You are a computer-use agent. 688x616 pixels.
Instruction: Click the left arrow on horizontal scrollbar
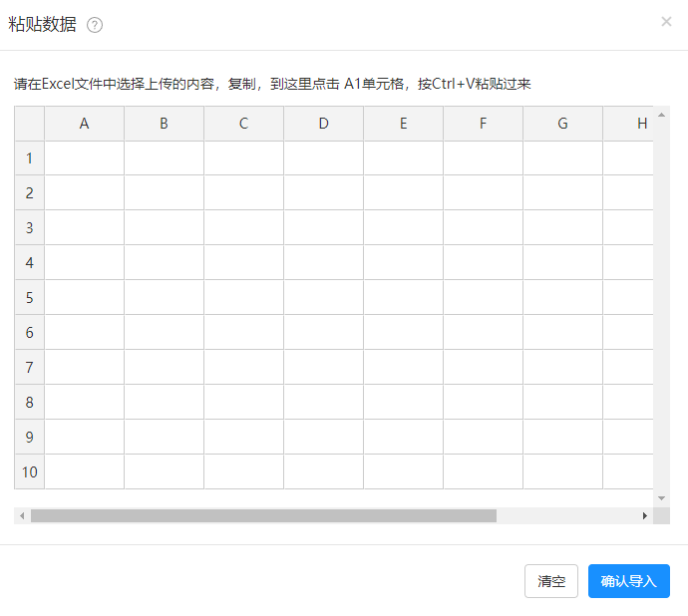[x=22, y=516]
